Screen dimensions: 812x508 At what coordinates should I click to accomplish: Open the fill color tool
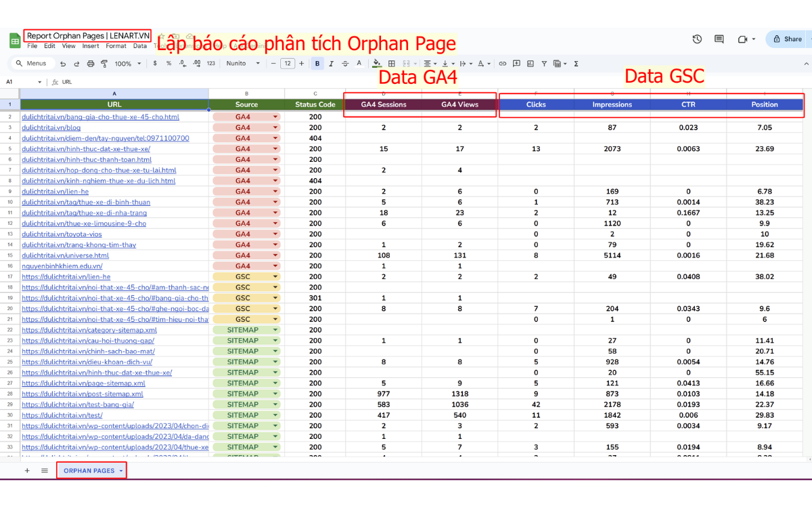376,63
